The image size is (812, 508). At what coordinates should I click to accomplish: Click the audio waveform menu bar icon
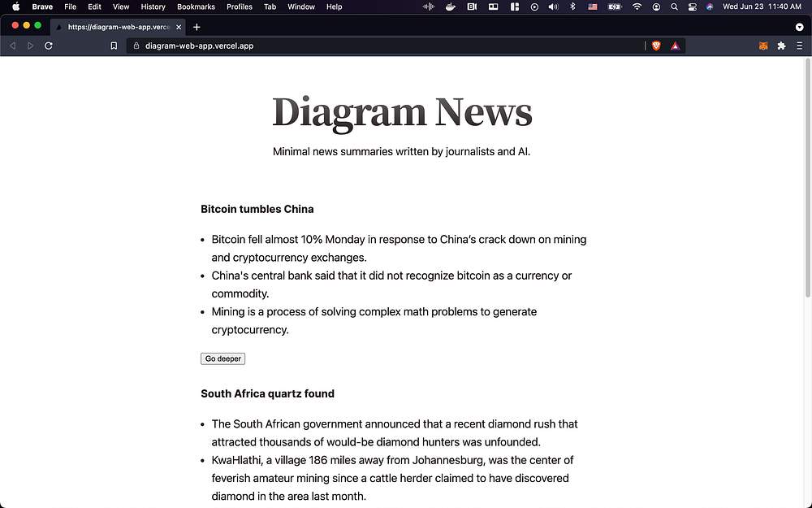pyautogui.click(x=428, y=7)
